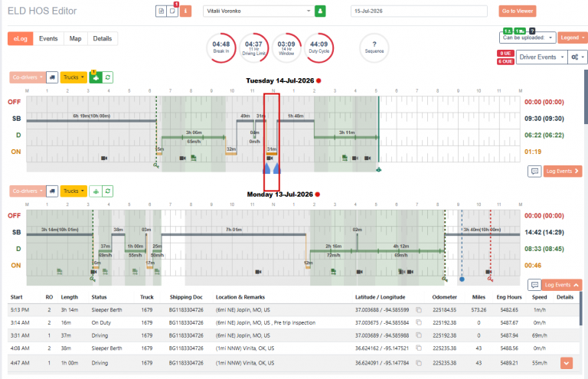The image size is (588, 379).
Task: Open the document report icon beside the title
Action: (x=162, y=11)
